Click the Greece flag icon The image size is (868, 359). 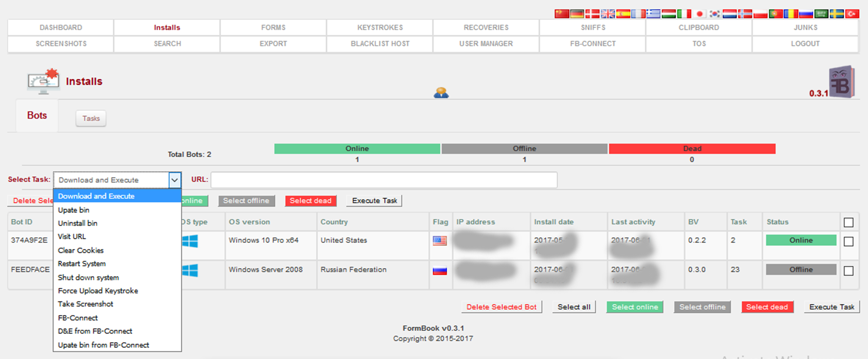653,14
